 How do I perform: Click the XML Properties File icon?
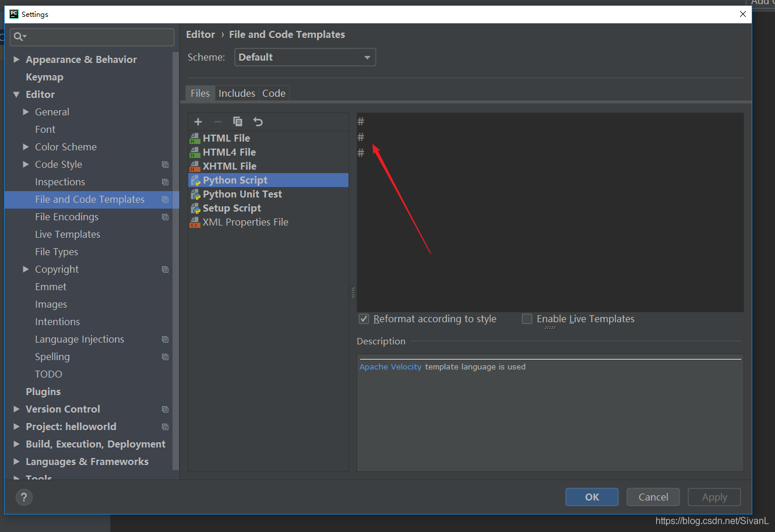(x=195, y=222)
